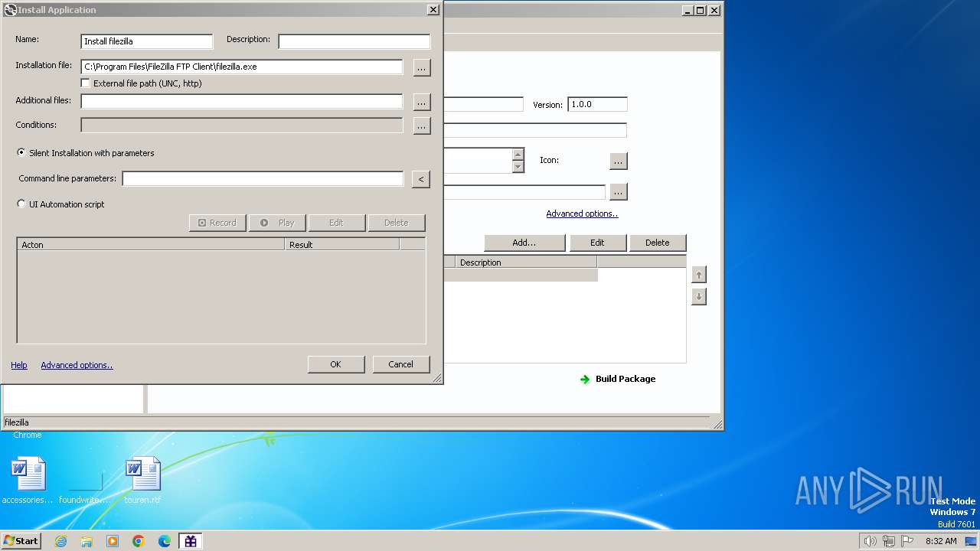Open volume control in system tray
The height and width of the screenshot is (551, 980).
pos(870,541)
